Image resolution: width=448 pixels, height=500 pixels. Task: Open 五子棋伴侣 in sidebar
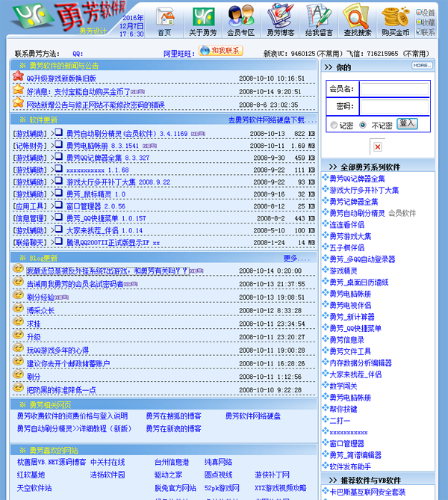click(x=346, y=248)
